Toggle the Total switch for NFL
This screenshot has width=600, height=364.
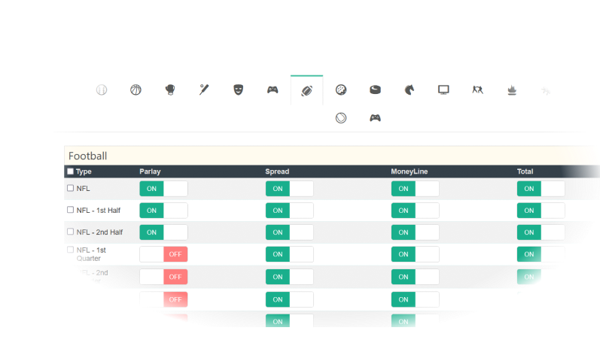click(x=541, y=189)
